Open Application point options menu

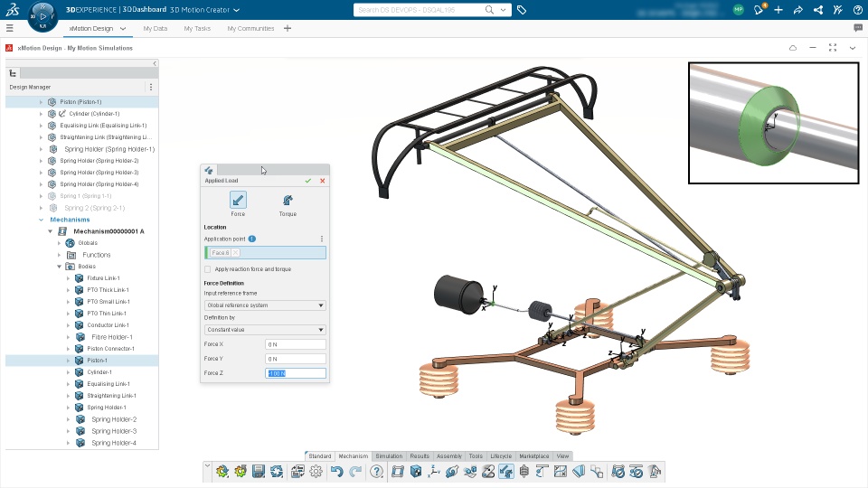point(322,239)
